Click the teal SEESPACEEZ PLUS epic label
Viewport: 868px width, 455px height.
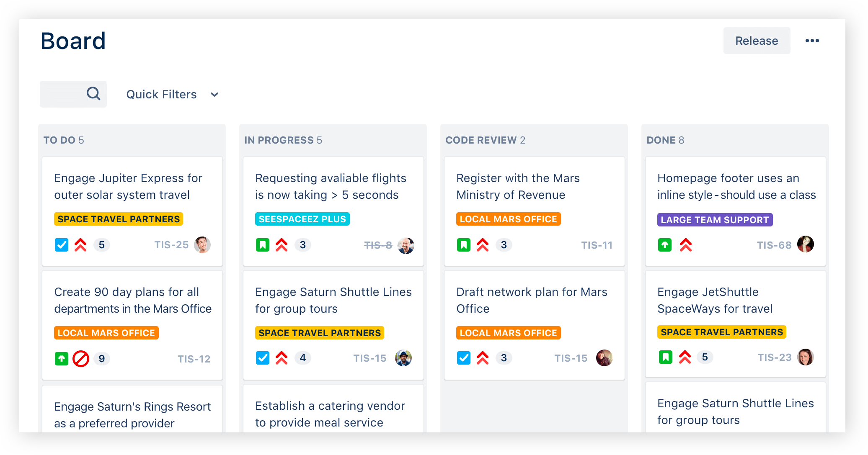tap(302, 219)
